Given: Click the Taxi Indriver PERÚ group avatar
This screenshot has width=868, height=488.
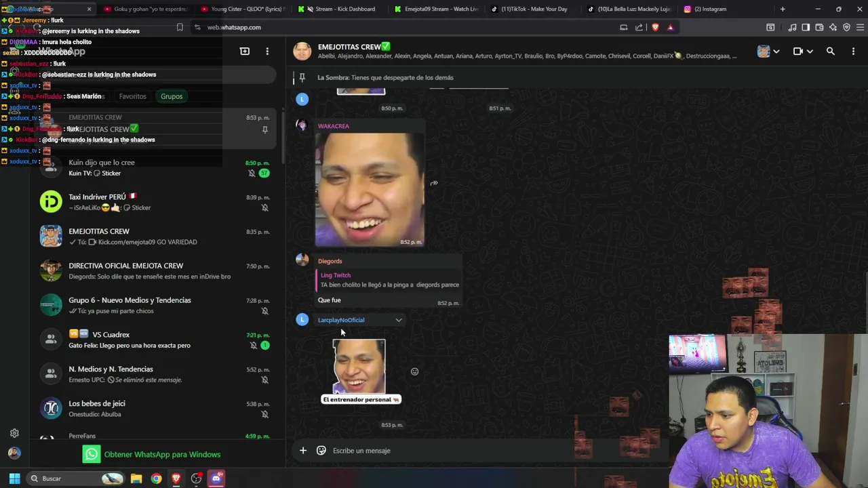Looking at the screenshot, I should [51, 202].
